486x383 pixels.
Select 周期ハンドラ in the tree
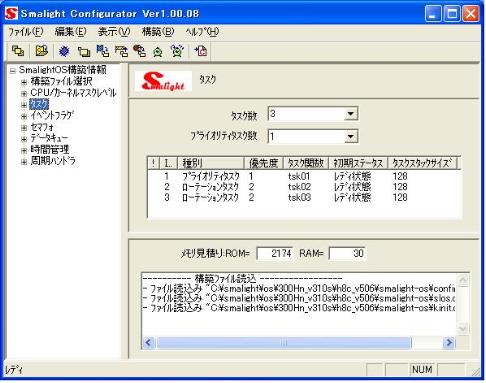[x=53, y=161]
